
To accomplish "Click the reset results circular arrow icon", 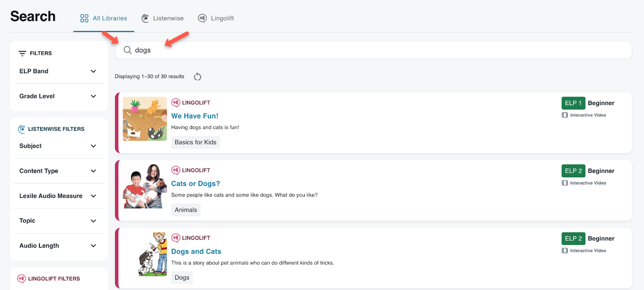I will (x=198, y=77).
